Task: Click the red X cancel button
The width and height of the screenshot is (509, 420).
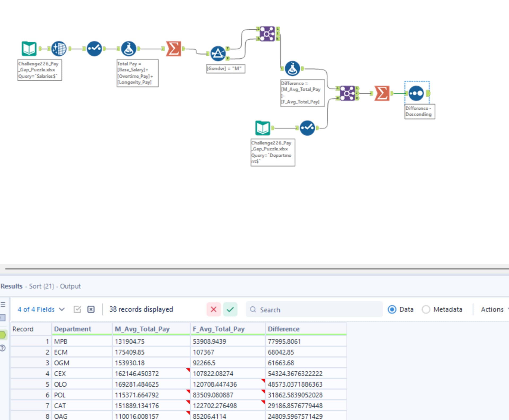Action: coord(213,309)
